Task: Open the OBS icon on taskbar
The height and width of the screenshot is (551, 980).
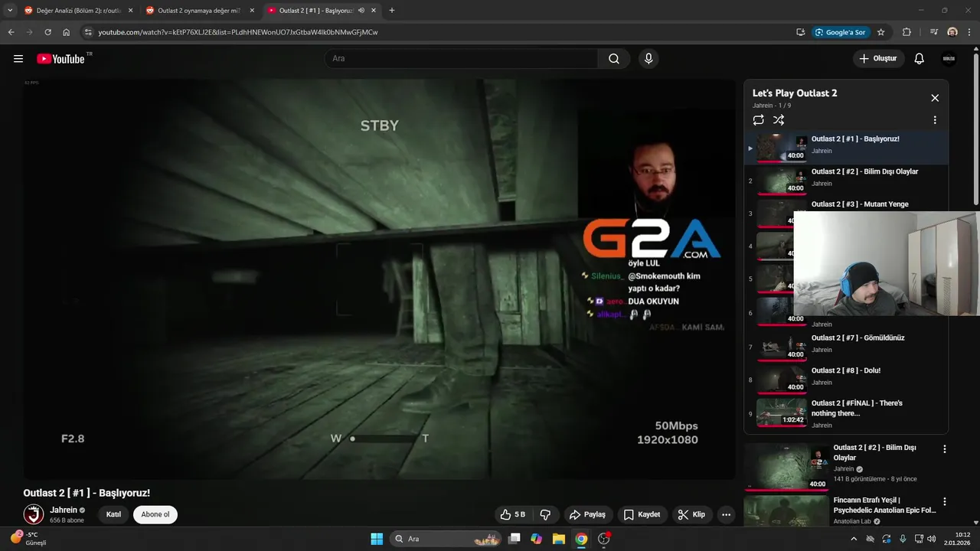Action: [x=604, y=539]
